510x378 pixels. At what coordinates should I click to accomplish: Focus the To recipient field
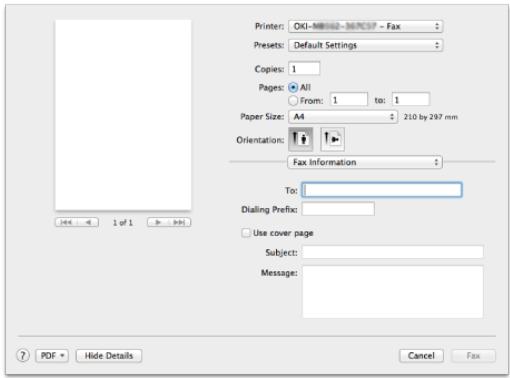tap(382, 190)
